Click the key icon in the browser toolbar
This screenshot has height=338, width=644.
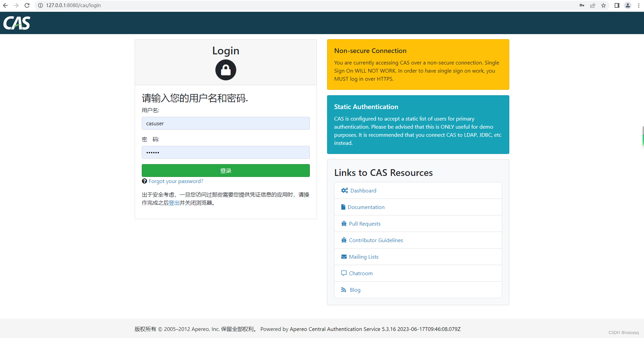(582, 5)
